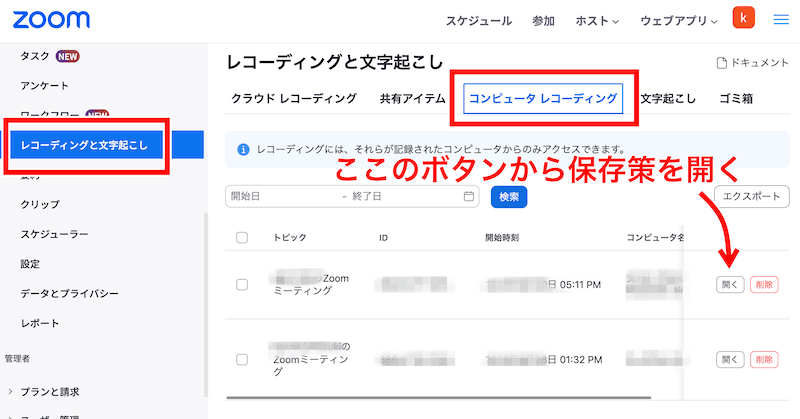Open スケジューラー in the sidebar
Image resolution: width=800 pixels, height=419 pixels.
tap(55, 234)
